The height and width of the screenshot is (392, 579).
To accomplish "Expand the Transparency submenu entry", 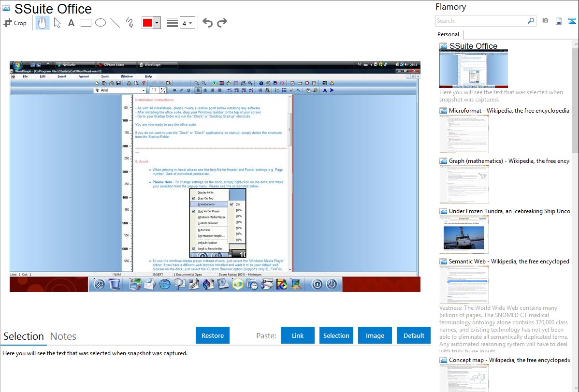I will tap(209, 204).
